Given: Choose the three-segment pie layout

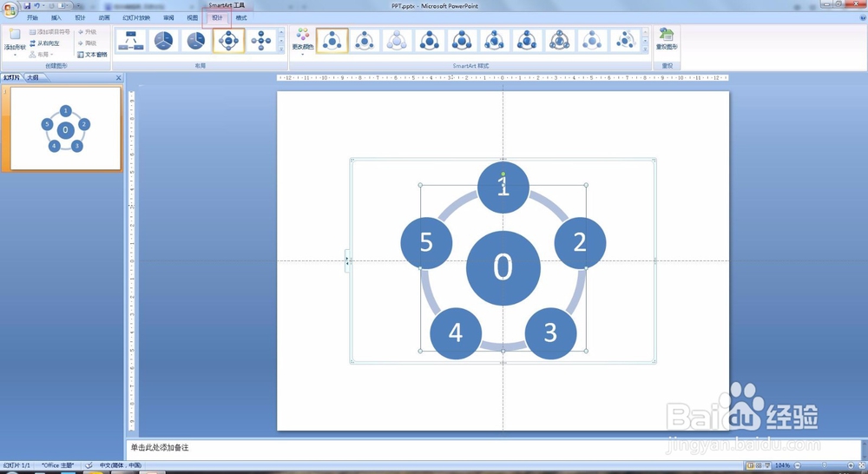Looking at the screenshot, I should (164, 41).
